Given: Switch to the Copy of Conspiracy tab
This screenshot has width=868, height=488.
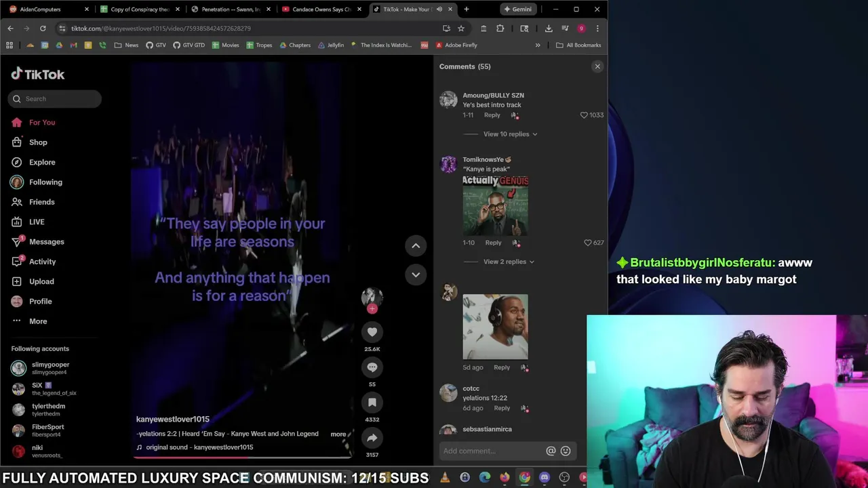Looking at the screenshot, I should [139, 9].
